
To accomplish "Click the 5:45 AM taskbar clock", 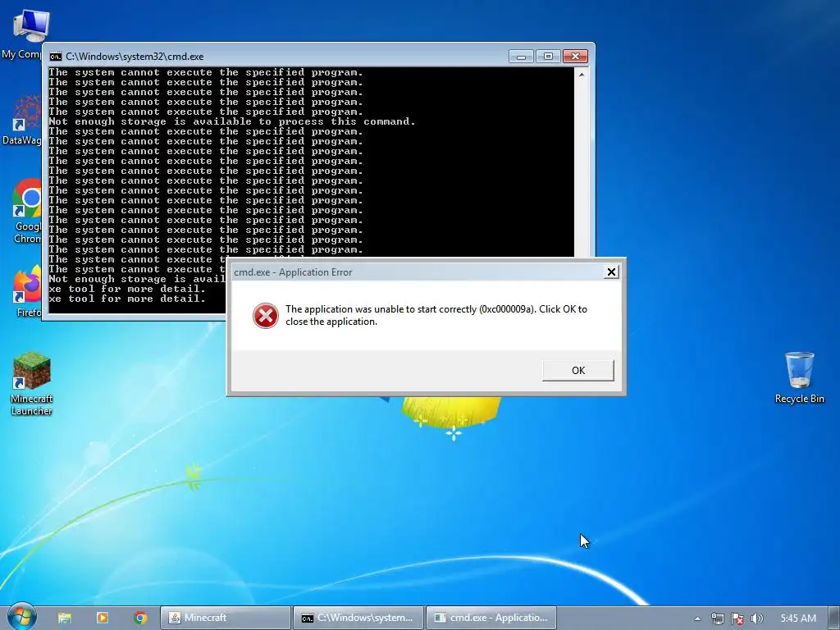I will [x=798, y=619].
